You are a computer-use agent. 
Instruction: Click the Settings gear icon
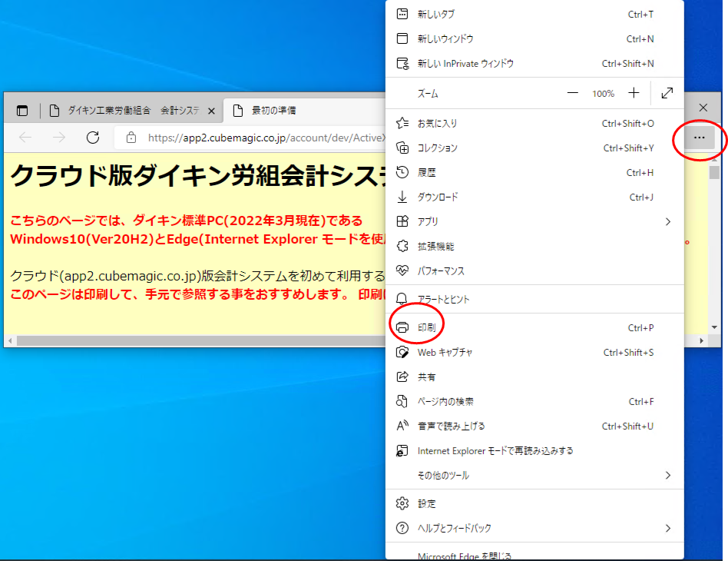point(402,503)
